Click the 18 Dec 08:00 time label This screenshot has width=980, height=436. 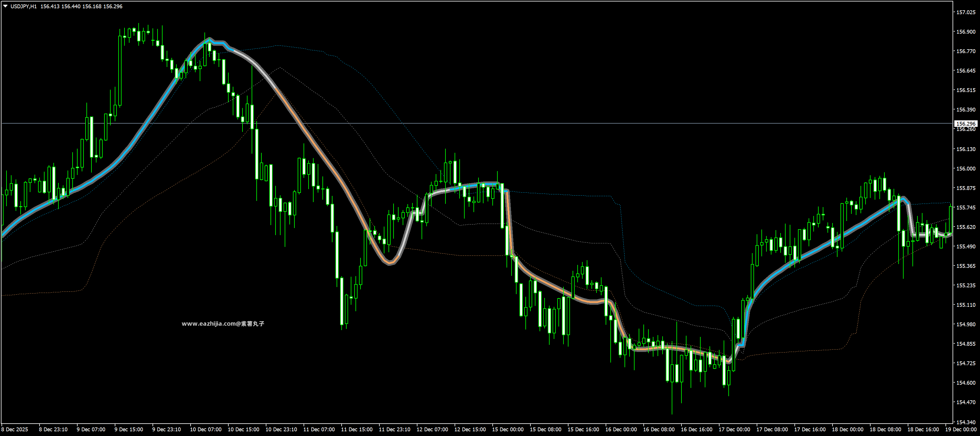click(885, 430)
